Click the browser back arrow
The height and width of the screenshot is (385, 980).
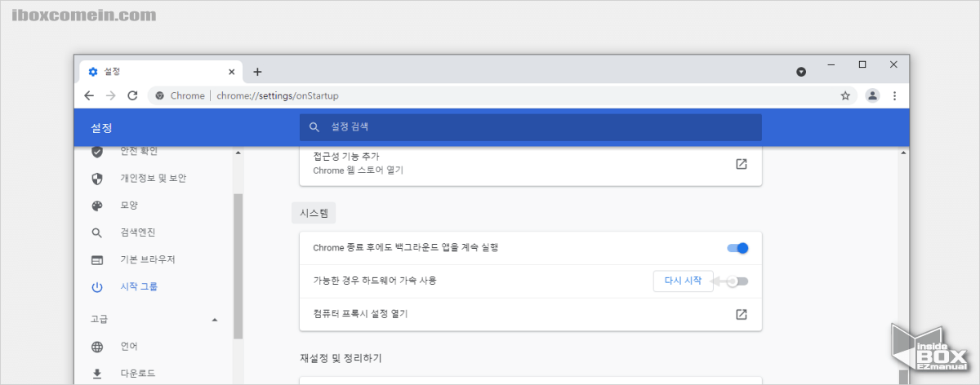tap(89, 95)
